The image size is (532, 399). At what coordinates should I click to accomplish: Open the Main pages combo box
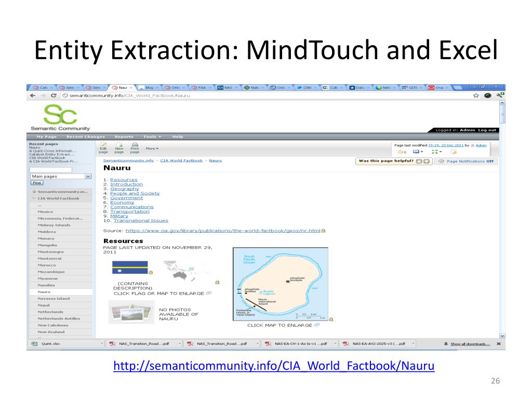(x=61, y=177)
